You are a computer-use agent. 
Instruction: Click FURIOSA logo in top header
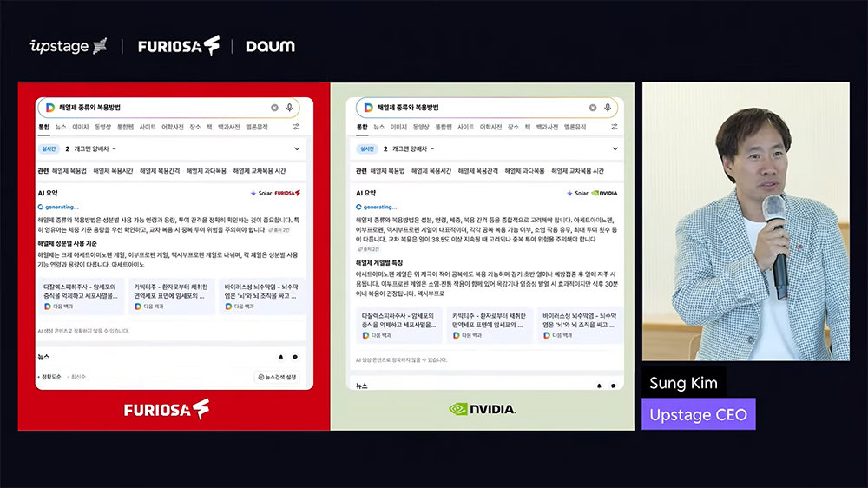[179, 46]
